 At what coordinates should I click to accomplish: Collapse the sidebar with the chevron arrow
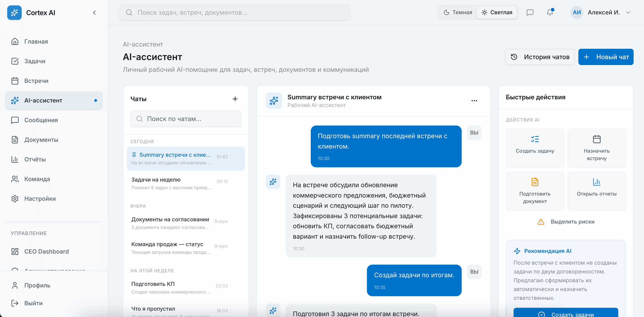click(x=94, y=12)
